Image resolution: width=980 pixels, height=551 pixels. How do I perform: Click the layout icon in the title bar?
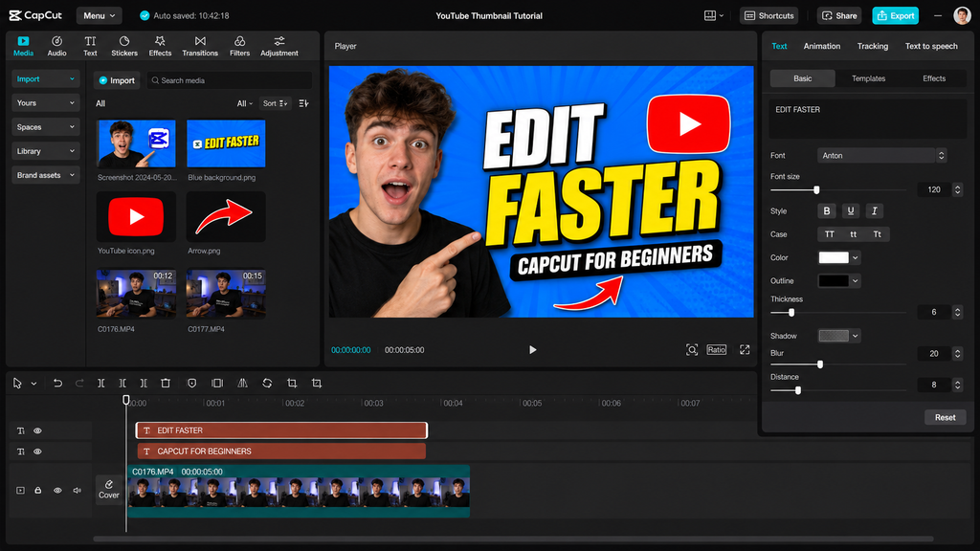pos(710,15)
